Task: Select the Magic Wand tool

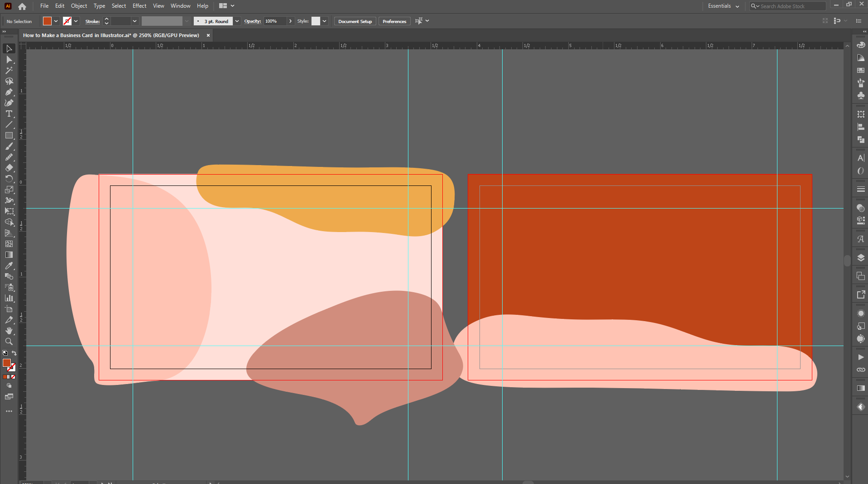Action: pyautogui.click(x=9, y=71)
